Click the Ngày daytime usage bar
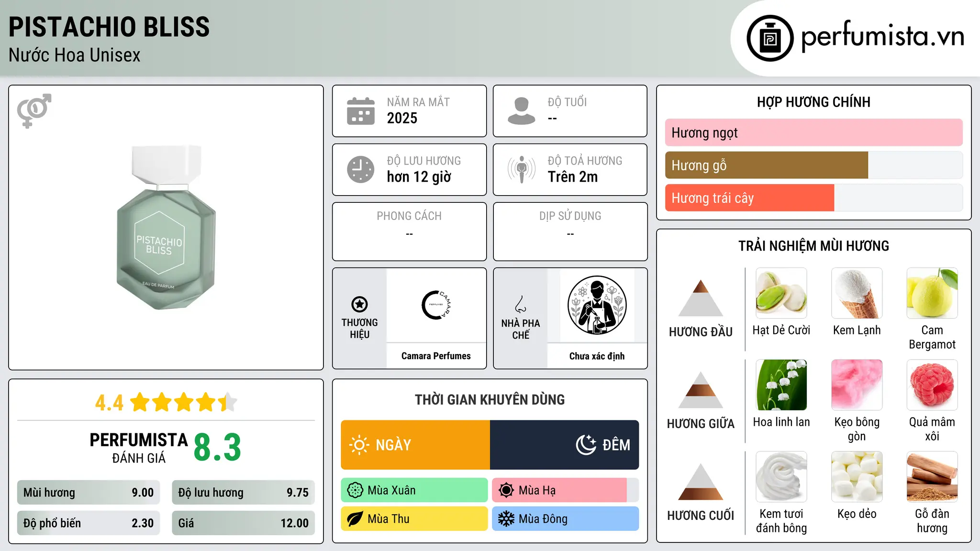 pos(415,445)
